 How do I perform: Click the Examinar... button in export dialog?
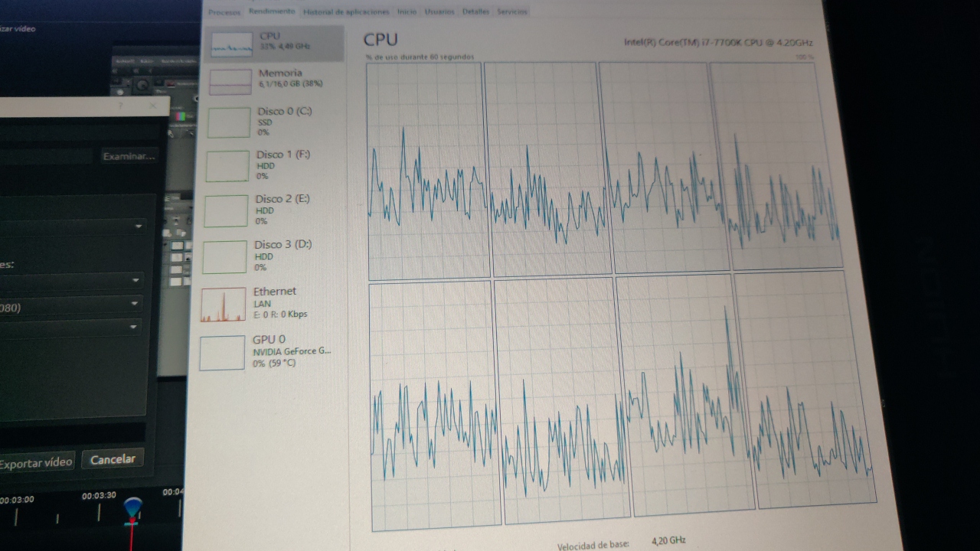click(x=129, y=155)
